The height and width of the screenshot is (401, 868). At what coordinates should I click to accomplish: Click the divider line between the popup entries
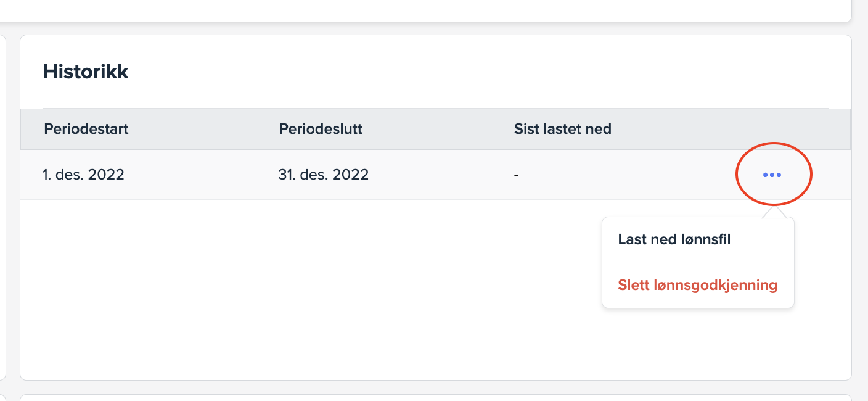pyautogui.click(x=697, y=263)
